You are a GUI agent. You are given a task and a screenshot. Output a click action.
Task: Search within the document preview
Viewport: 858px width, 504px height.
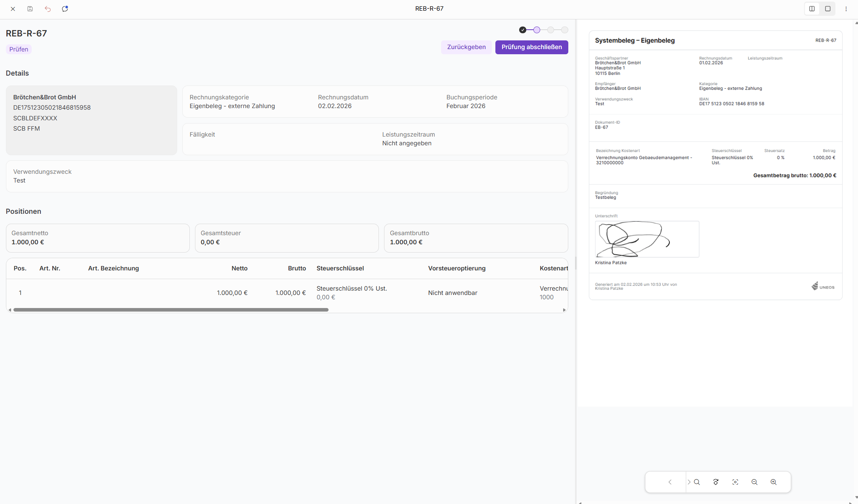(697, 482)
